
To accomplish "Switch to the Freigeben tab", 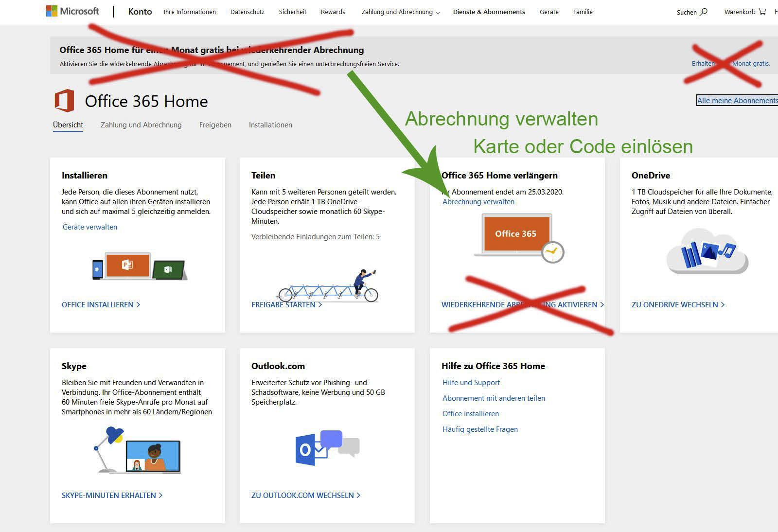I will [x=215, y=125].
